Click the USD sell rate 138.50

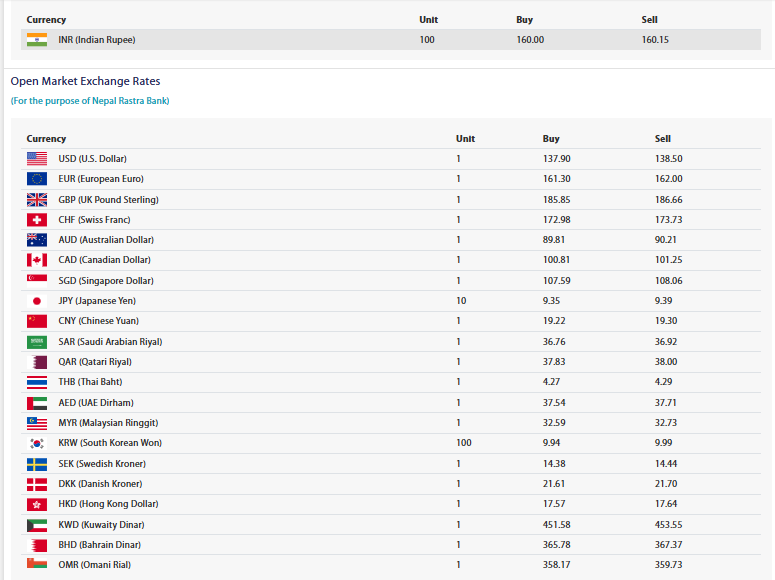[669, 159]
